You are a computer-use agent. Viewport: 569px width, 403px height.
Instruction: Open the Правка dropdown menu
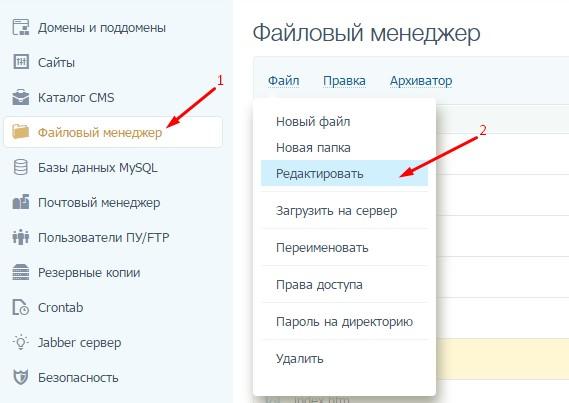tap(344, 81)
